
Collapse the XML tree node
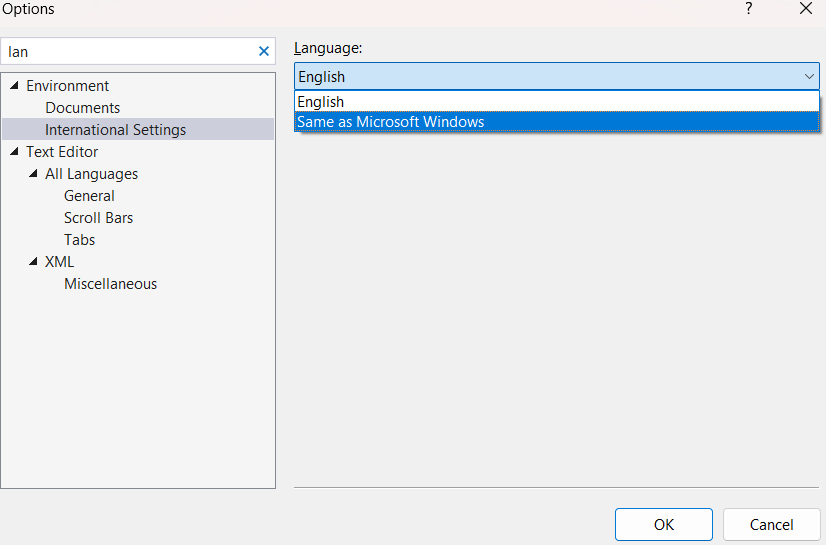tap(33, 262)
